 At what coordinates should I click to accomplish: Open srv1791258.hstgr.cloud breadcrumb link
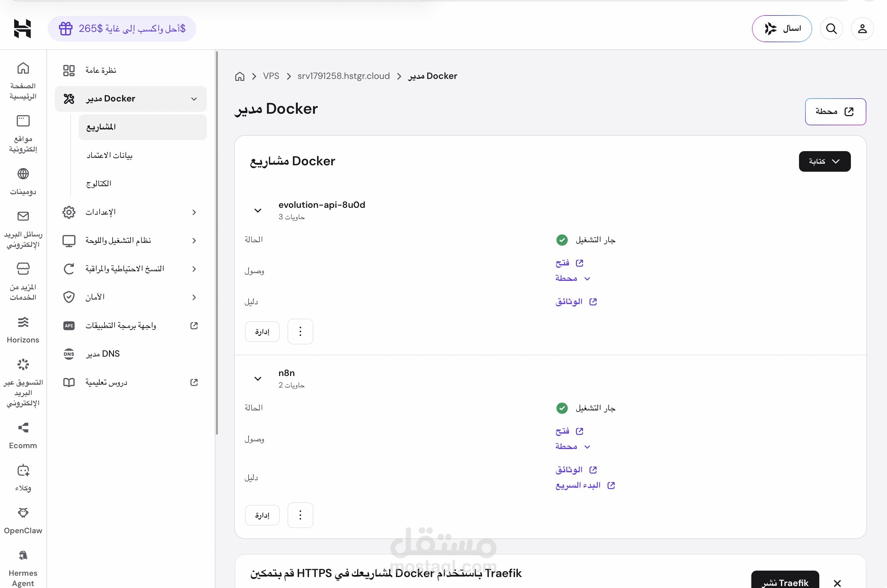(344, 76)
